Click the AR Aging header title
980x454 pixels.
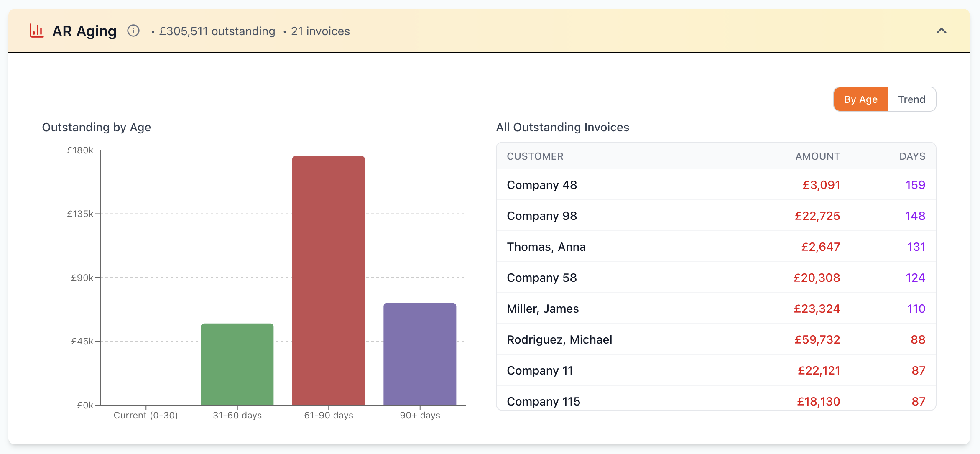point(84,31)
